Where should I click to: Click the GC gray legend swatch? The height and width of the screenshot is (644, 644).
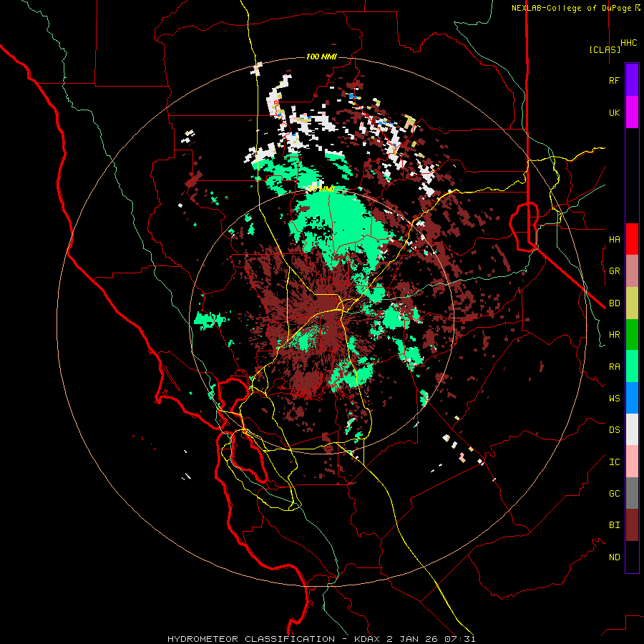[632, 493]
